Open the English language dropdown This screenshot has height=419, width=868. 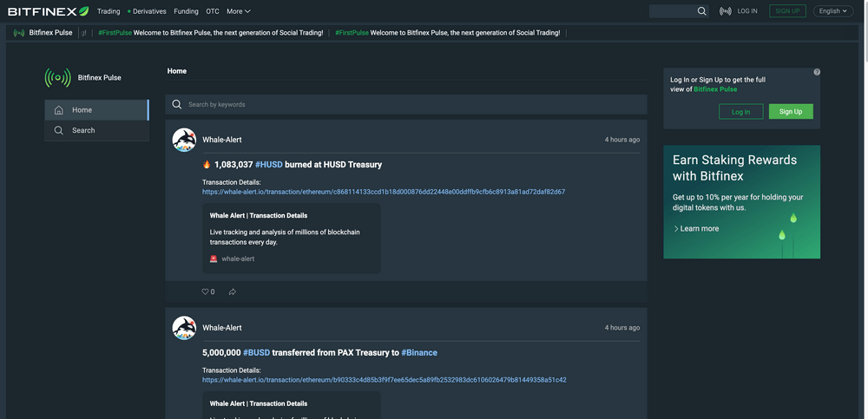pos(832,11)
